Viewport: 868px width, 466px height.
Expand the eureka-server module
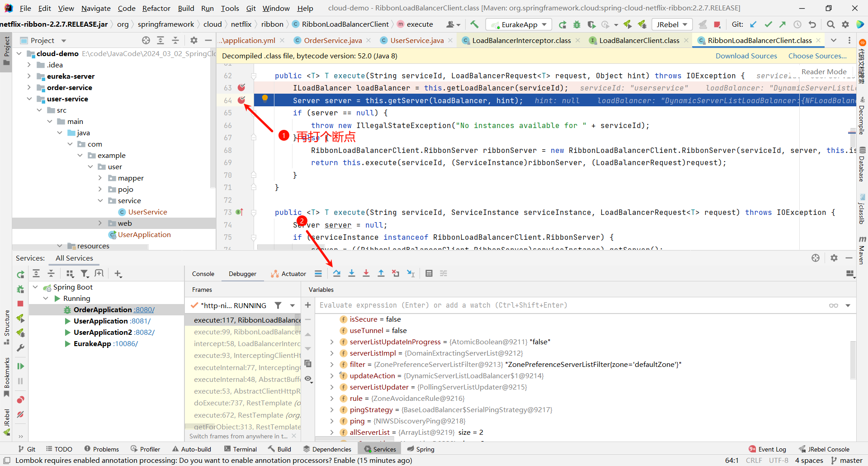29,76
